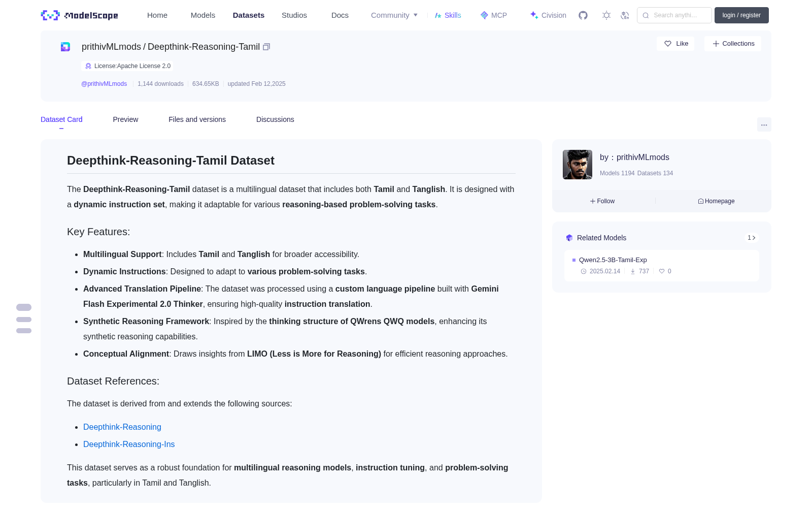
Task: Toggle the light/dark theme icon
Action: click(x=606, y=15)
